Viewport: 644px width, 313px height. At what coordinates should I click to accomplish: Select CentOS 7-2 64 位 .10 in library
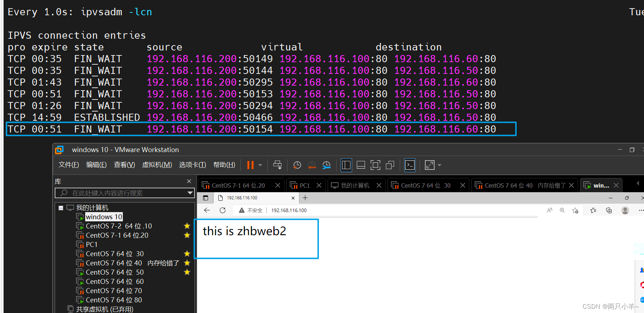(x=119, y=226)
